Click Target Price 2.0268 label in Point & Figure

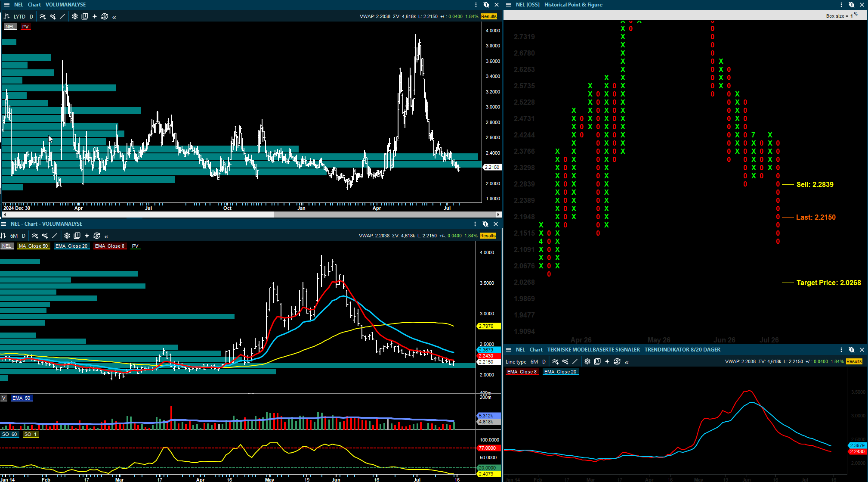(x=829, y=283)
